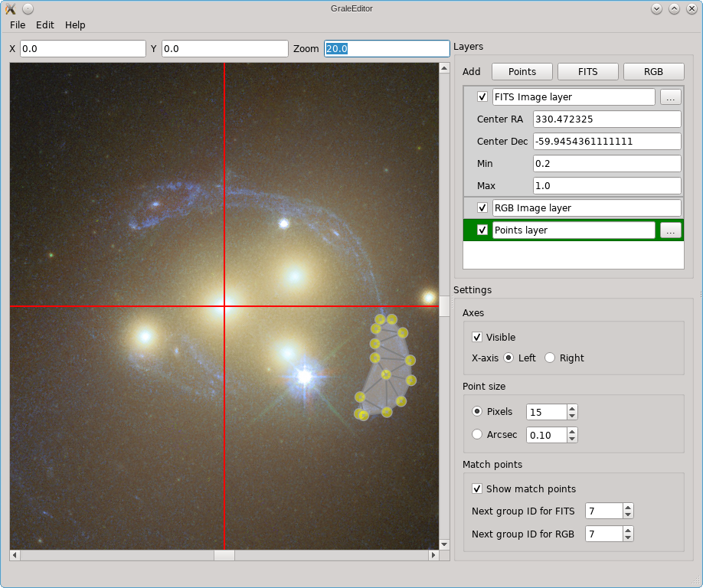Screen dimensions: 703x588
Task: Decrease Next group ID for RGB
Action: [628, 537]
